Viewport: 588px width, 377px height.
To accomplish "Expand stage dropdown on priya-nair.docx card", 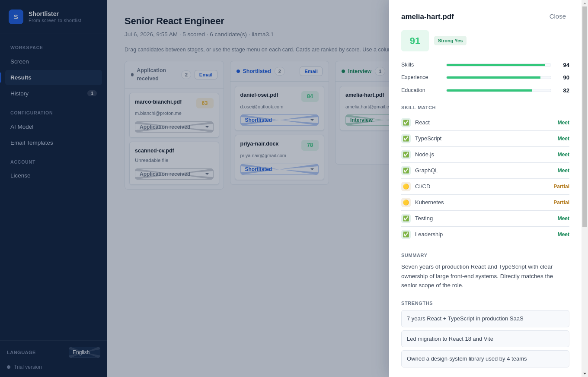I will pyautogui.click(x=279, y=169).
